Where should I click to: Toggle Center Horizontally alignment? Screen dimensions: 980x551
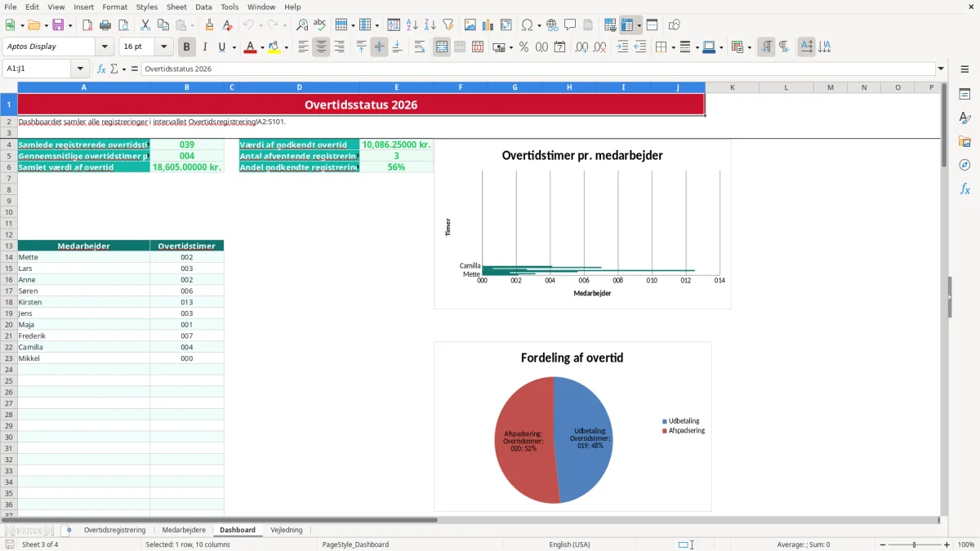coord(321,47)
